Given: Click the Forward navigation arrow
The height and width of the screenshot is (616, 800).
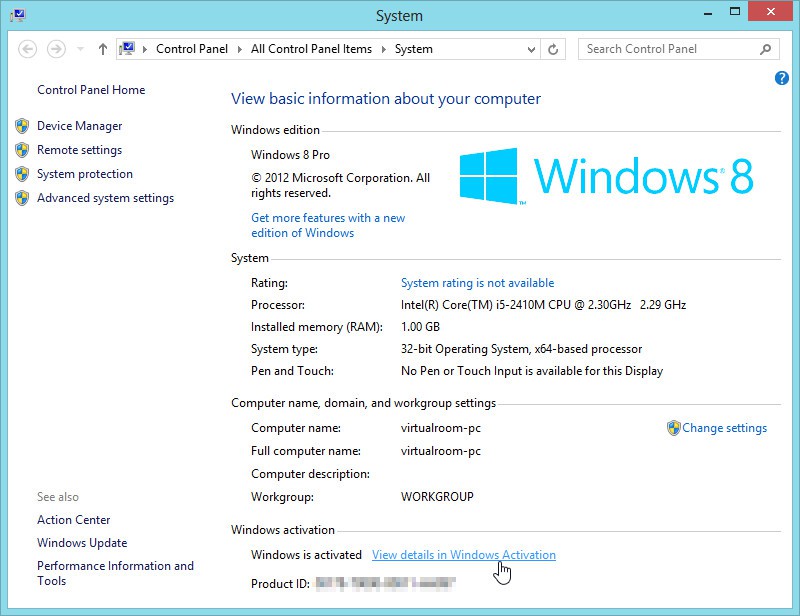Looking at the screenshot, I should click(x=56, y=50).
